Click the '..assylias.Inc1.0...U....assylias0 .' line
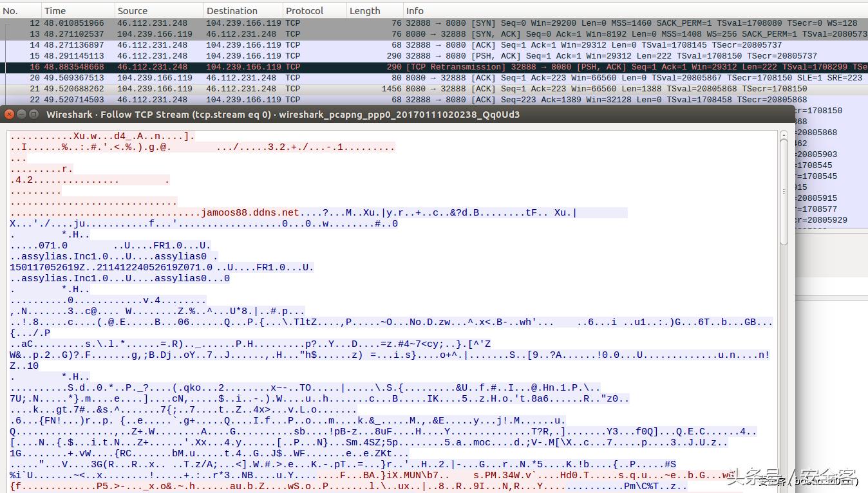The width and height of the screenshot is (868, 493). coord(114,256)
